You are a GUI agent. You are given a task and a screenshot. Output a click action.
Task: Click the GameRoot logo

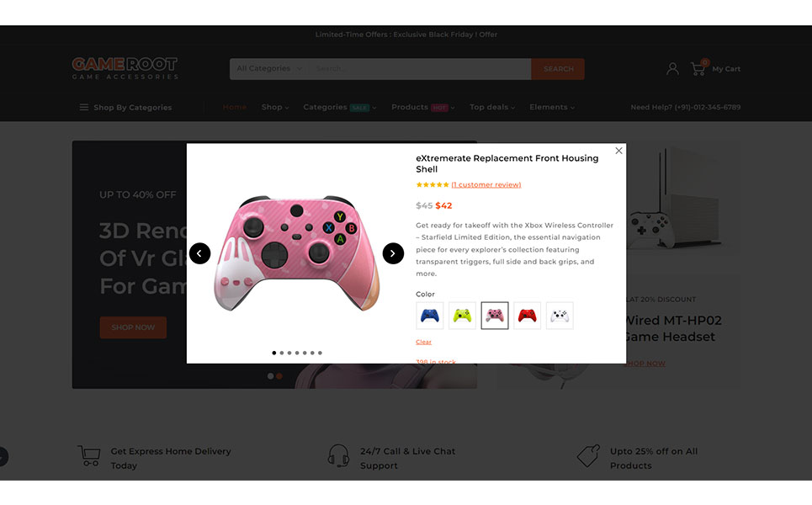125,68
